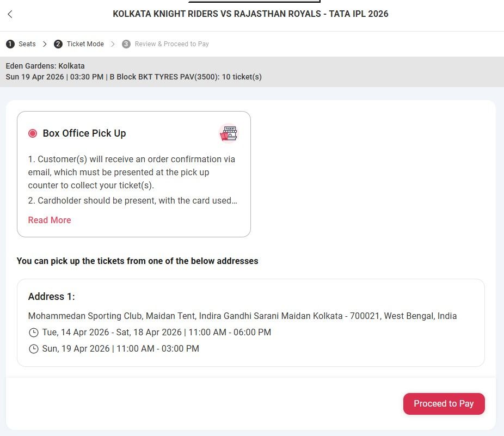Click the back arrow at top left
The image size is (504, 436).
10,15
